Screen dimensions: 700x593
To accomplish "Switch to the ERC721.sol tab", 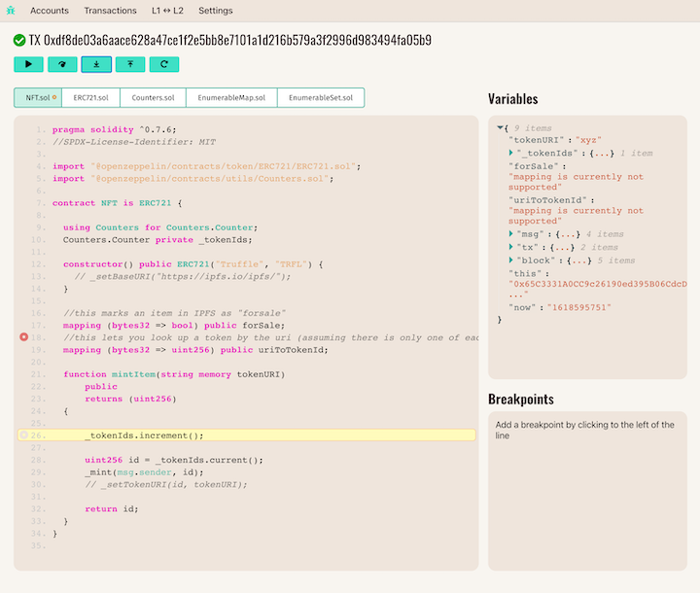I will tap(91, 98).
